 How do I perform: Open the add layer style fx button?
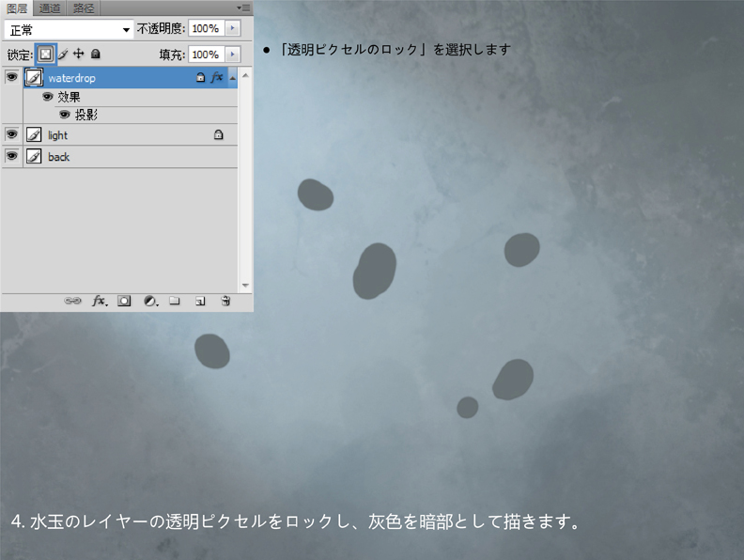coord(100,301)
